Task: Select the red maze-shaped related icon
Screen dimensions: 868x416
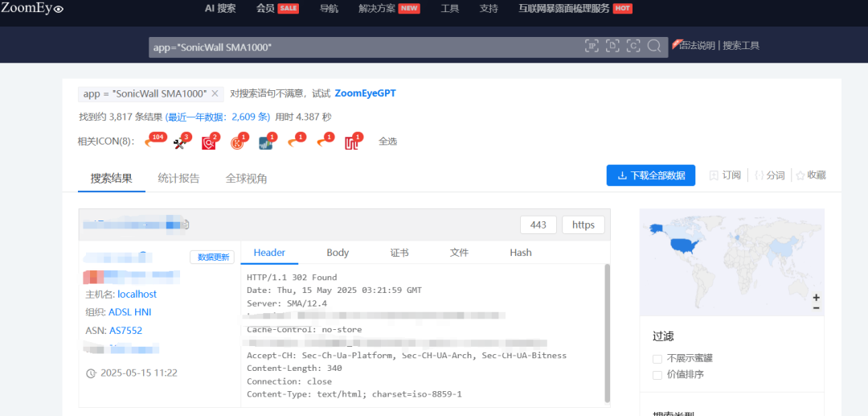Action: (353, 142)
